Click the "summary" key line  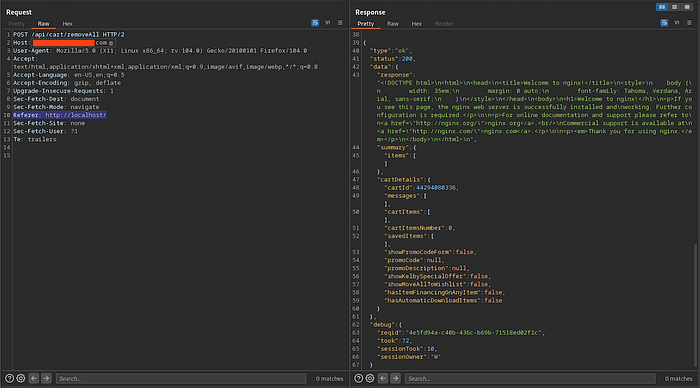point(396,147)
